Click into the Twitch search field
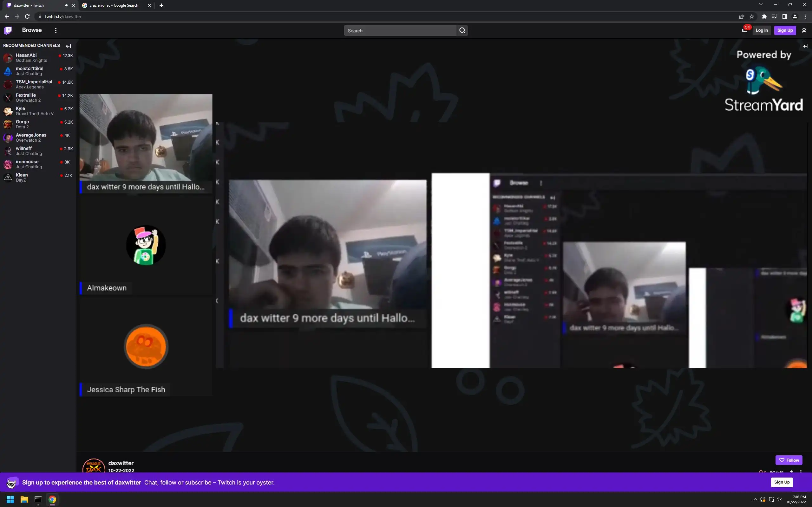 click(x=400, y=30)
